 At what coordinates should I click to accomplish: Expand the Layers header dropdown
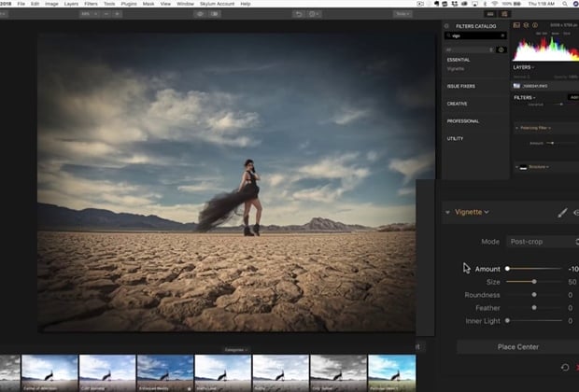[524, 67]
